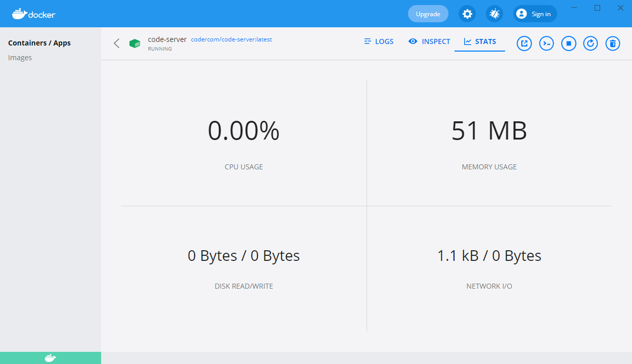Close the Docker Desktop window

(x=620, y=8)
